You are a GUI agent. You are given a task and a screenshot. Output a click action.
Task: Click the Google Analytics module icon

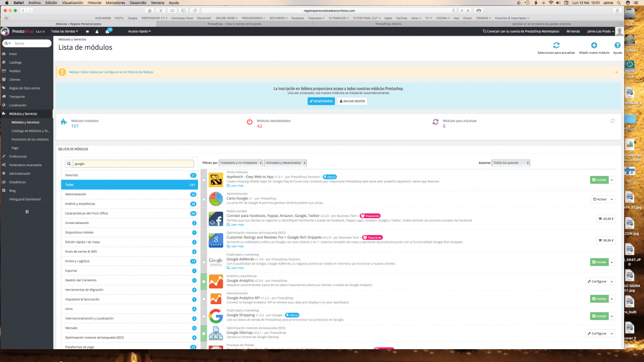tap(215, 281)
